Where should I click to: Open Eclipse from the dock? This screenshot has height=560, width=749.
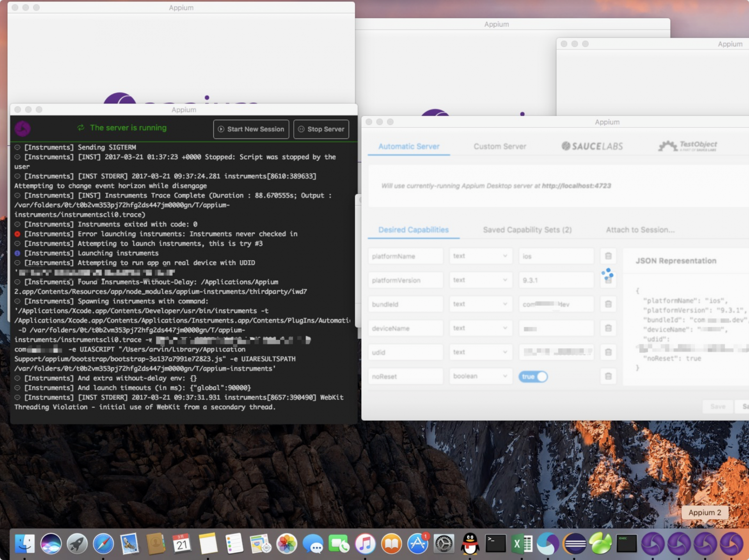(x=575, y=543)
